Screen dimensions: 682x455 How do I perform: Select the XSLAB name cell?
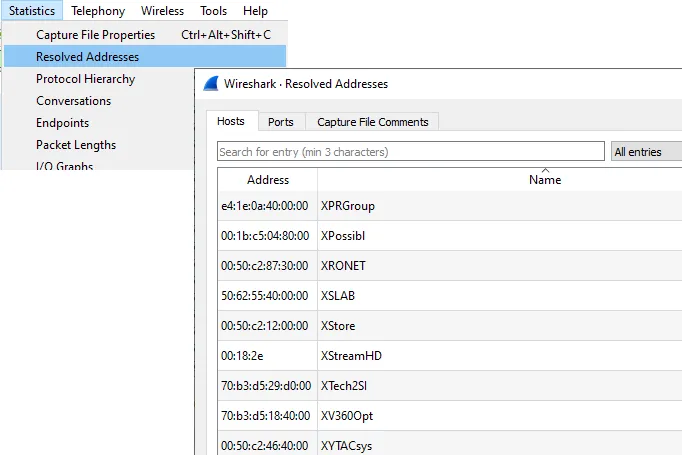[500, 296]
